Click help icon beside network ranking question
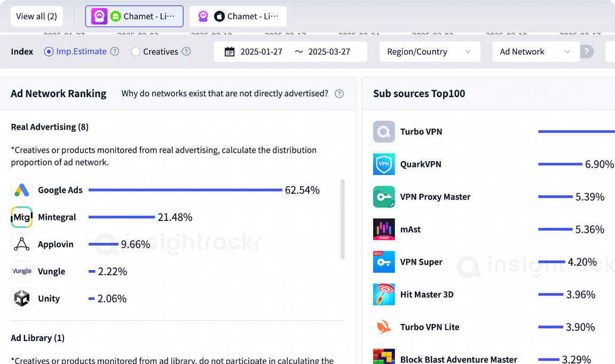615x364 pixels. [x=339, y=94]
